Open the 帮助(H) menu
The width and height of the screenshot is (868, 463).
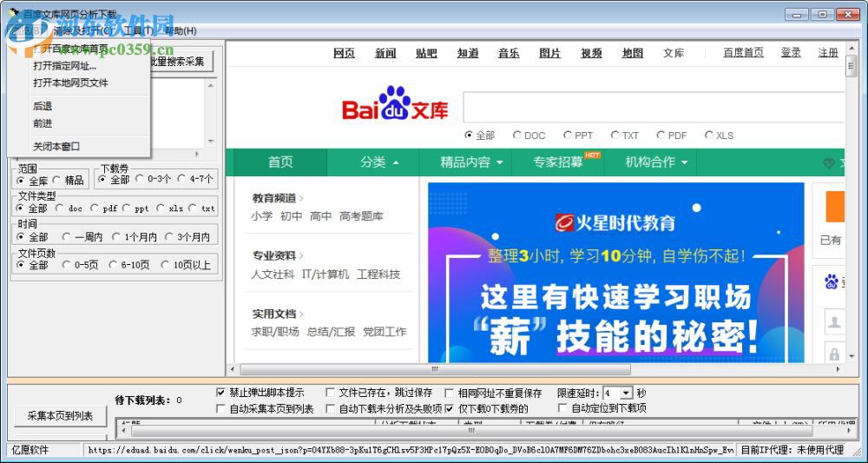click(181, 30)
